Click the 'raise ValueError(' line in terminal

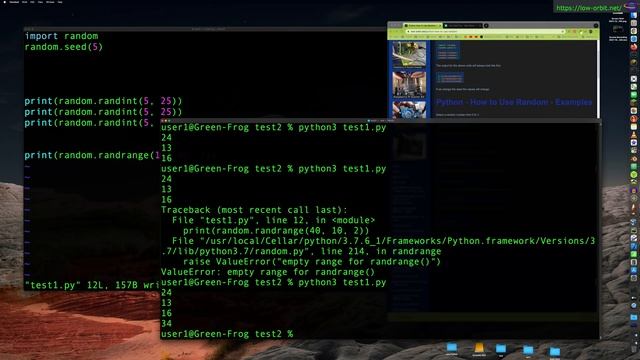coord(312,262)
